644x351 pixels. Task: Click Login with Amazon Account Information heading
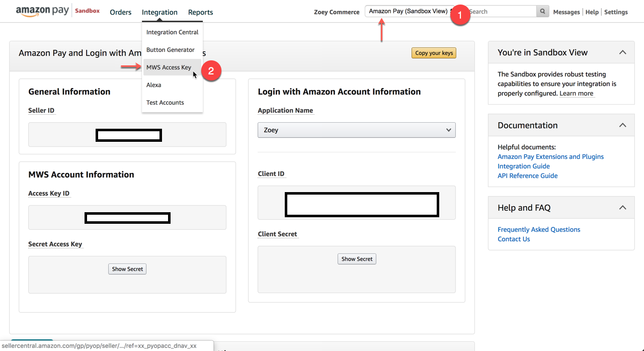tap(339, 92)
